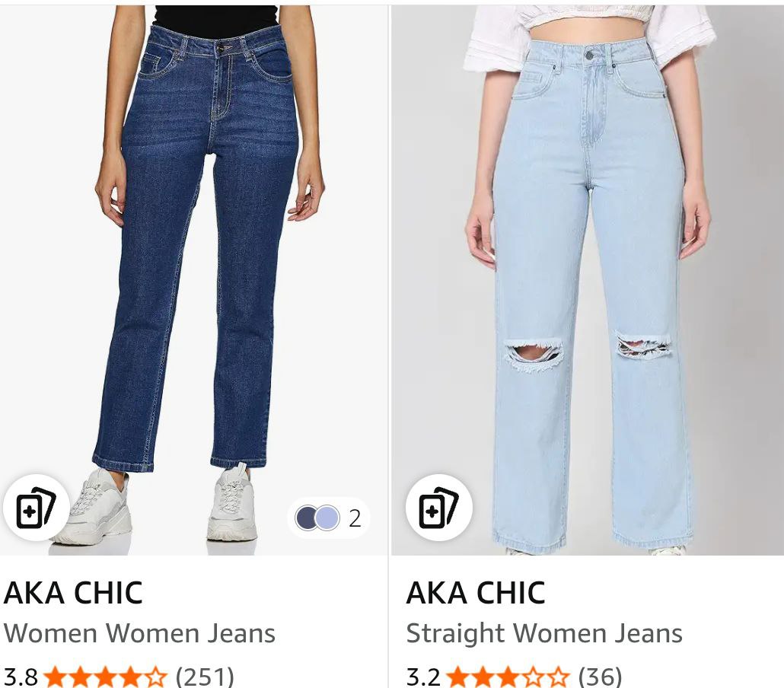The image size is (784, 688).
Task: Open view similar icon on light ripped jeans
Action: pos(438,508)
